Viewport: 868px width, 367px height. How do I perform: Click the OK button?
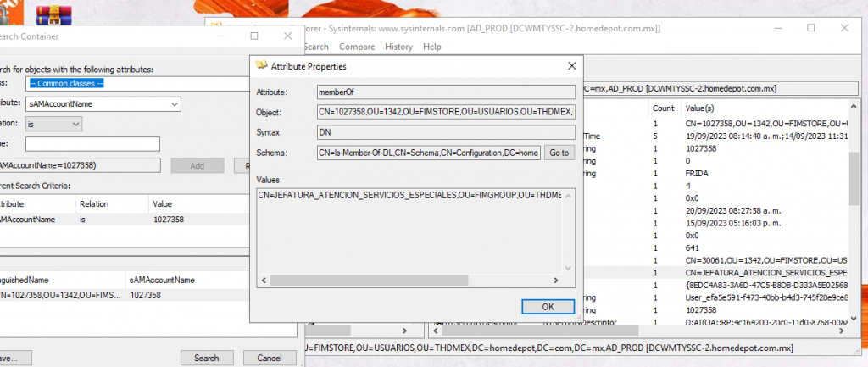(x=548, y=307)
